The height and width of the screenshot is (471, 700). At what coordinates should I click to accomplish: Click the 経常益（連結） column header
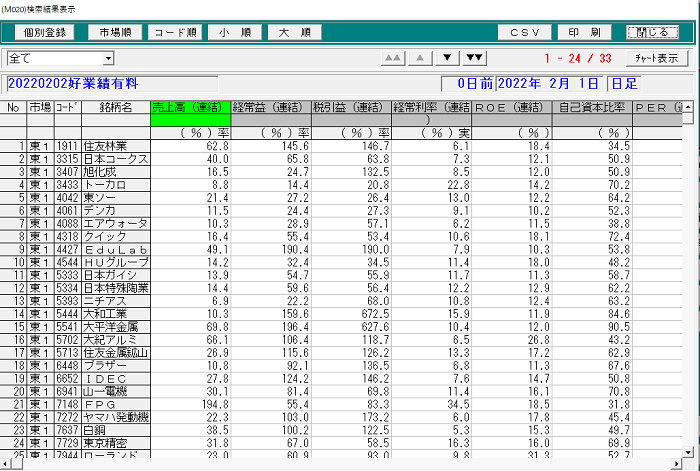pos(269,107)
